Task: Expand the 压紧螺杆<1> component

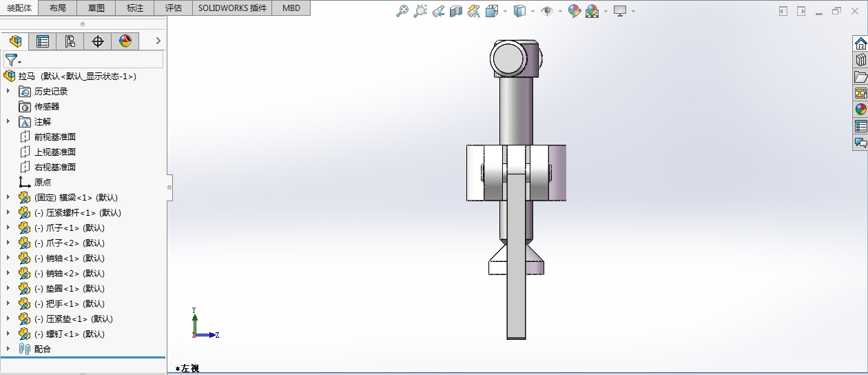Action: 8,213
